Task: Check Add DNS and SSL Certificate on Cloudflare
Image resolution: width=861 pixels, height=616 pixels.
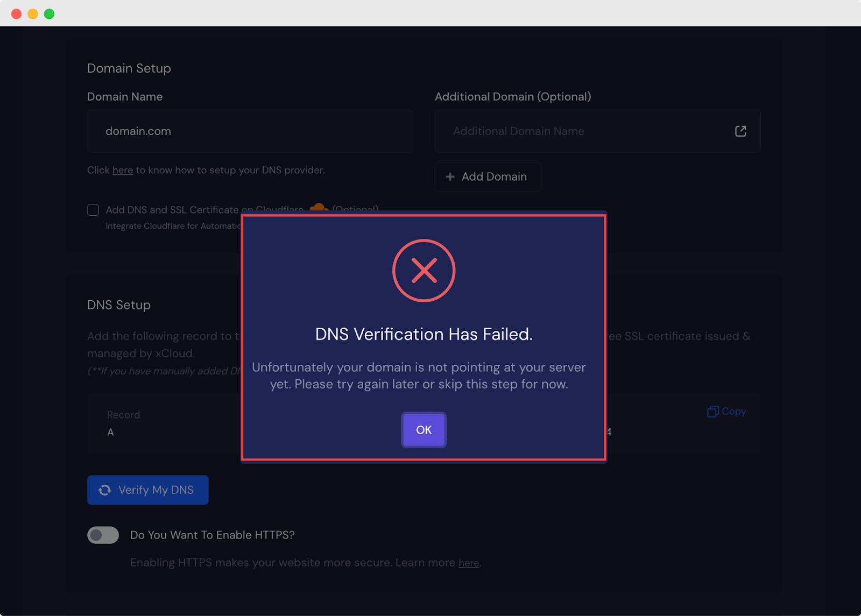Action: click(x=93, y=210)
